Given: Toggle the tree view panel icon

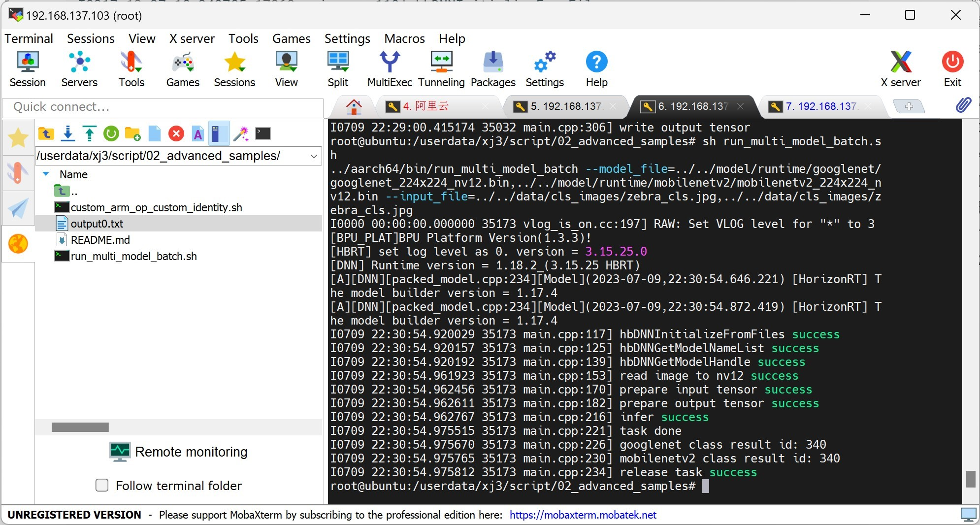Looking at the screenshot, I should pos(219,133).
